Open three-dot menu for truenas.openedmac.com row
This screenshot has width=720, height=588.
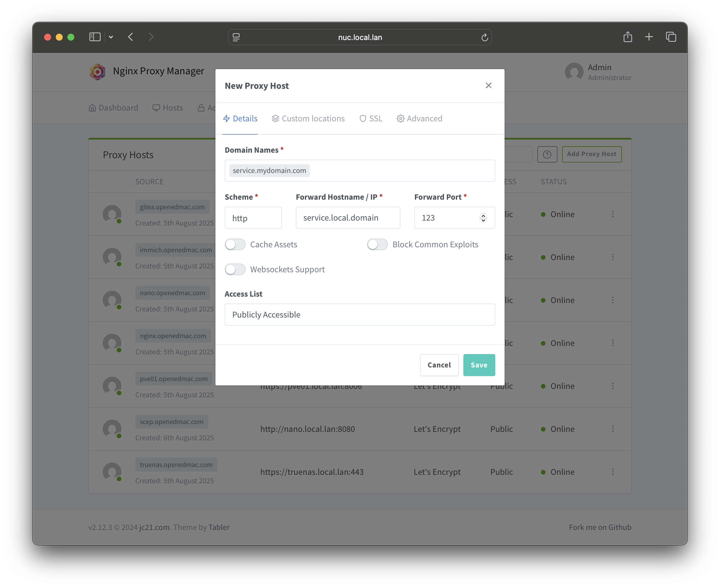pyautogui.click(x=613, y=472)
